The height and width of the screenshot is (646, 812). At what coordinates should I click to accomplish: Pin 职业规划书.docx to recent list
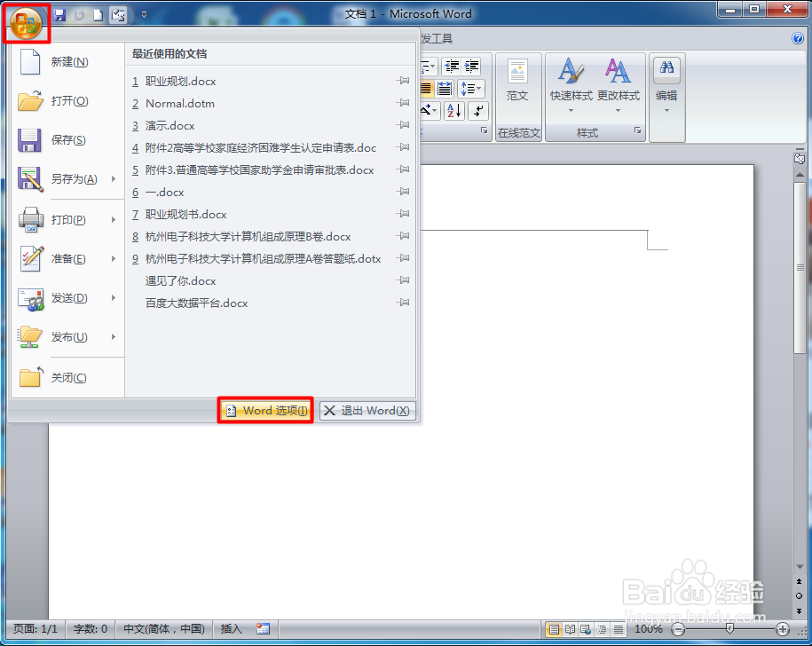[x=403, y=214]
